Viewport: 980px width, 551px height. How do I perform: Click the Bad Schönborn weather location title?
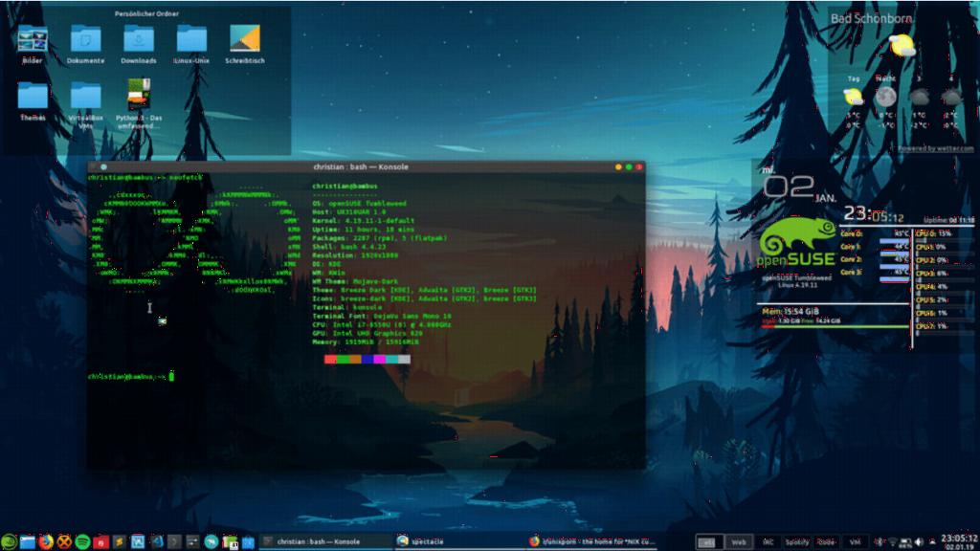(x=871, y=19)
